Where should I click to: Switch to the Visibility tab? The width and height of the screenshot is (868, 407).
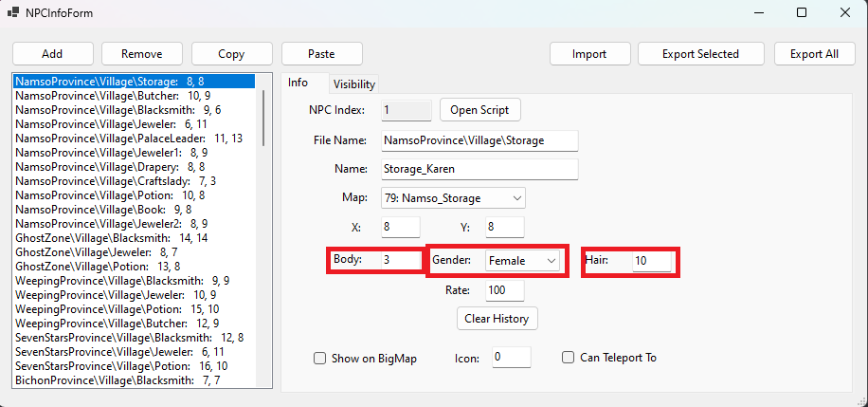pos(354,84)
